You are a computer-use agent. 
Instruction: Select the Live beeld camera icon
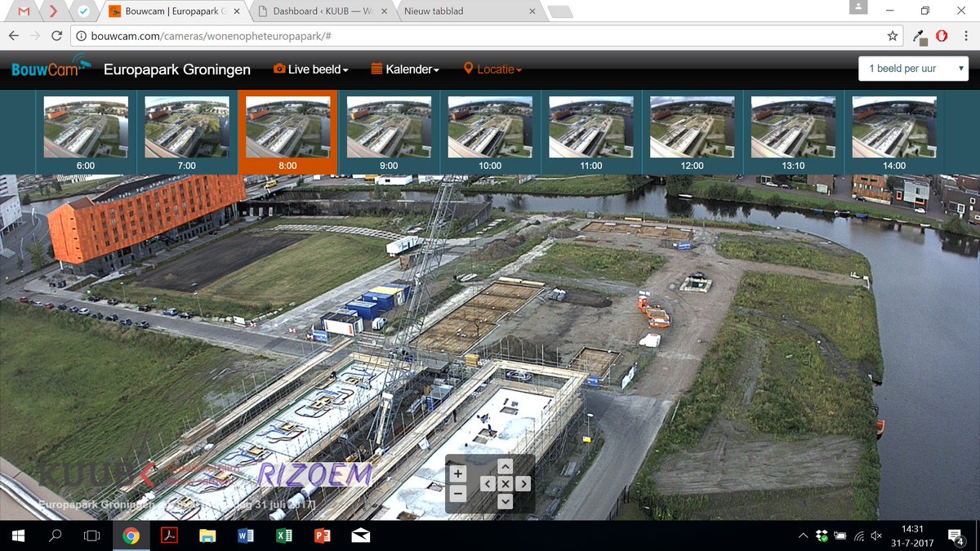279,69
